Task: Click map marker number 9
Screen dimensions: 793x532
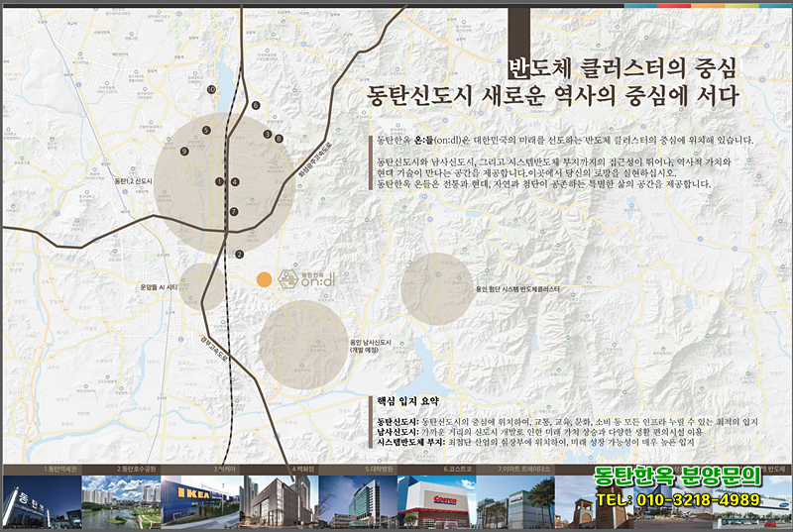Action: 184,151
